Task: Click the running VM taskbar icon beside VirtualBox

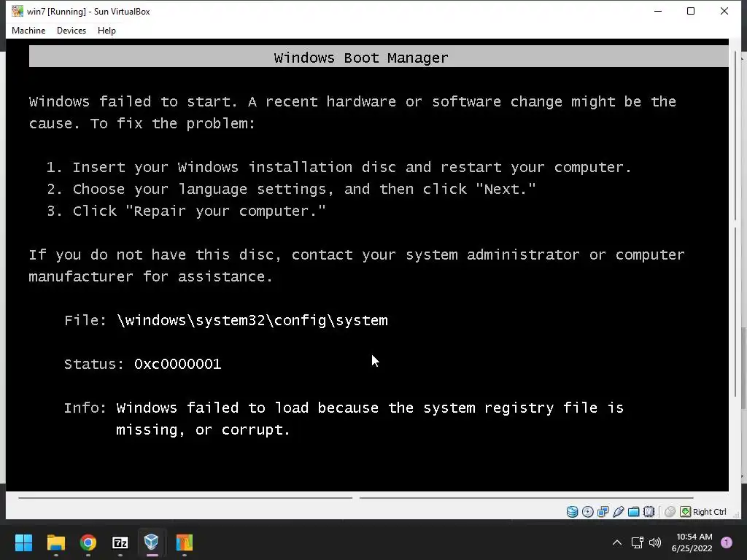Action: tap(184, 542)
